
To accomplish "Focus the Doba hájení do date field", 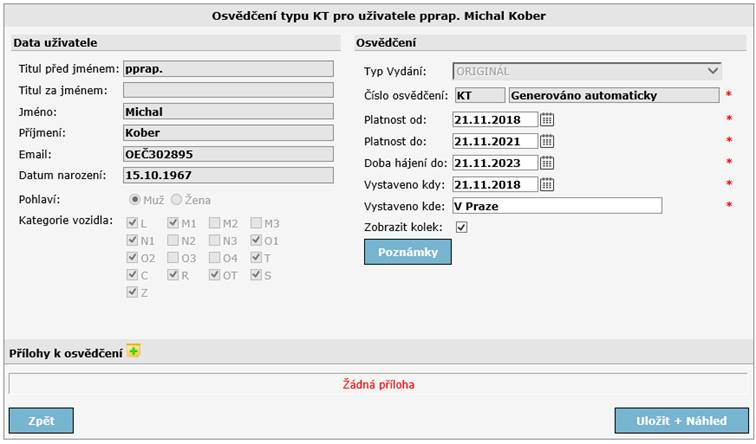I will tap(494, 163).
